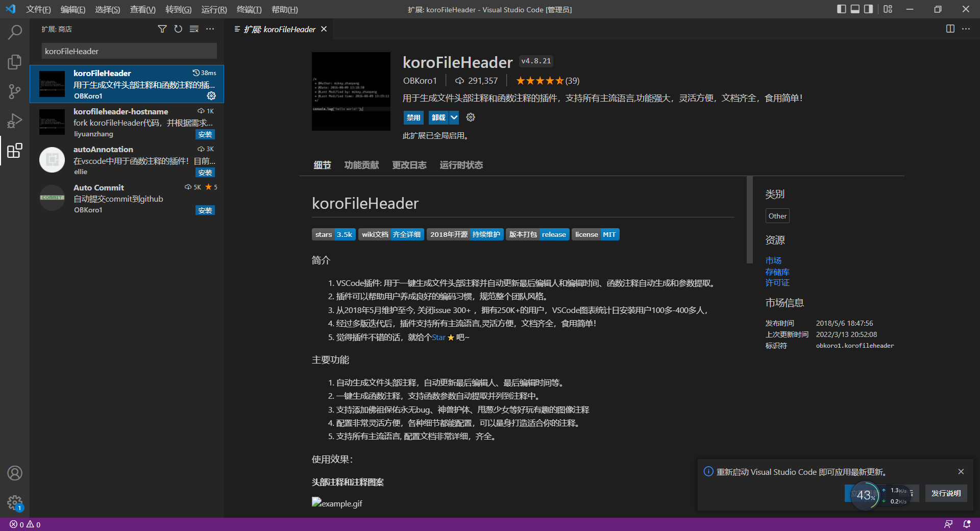Refresh the extensions list
Image resolution: width=980 pixels, height=531 pixels.
point(178,29)
